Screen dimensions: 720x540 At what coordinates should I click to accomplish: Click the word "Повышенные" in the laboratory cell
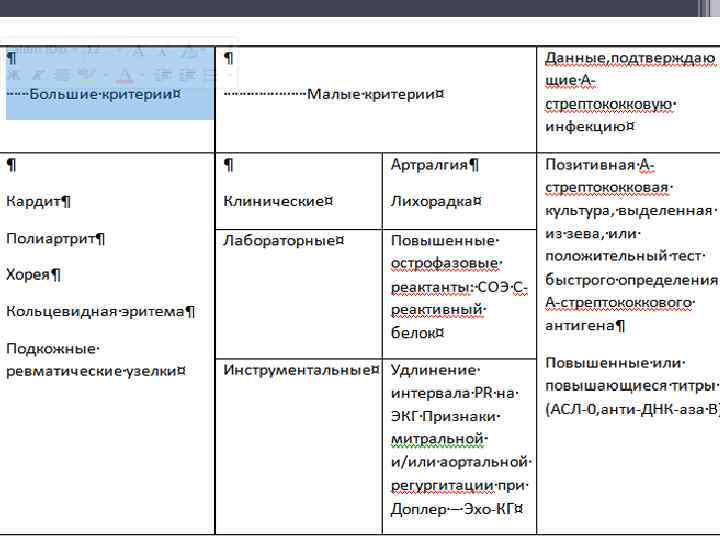pyautogui.click(x=442, y=241)
